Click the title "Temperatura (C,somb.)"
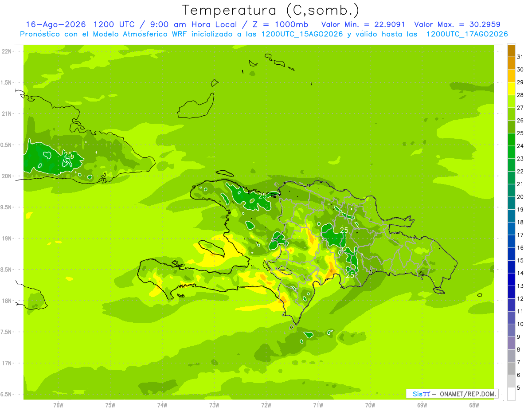 pos(270,10)
